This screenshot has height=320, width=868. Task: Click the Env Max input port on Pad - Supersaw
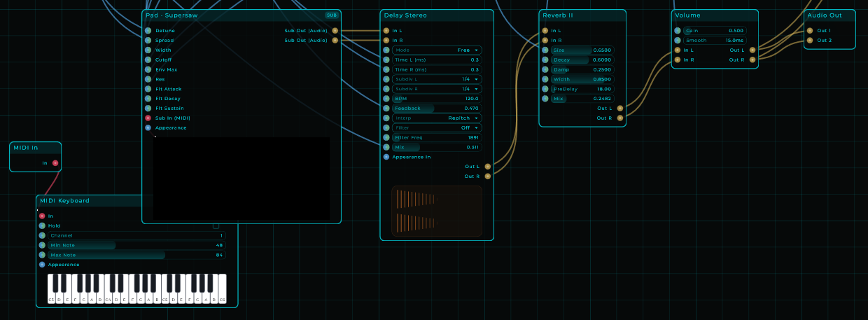point(148,69)
